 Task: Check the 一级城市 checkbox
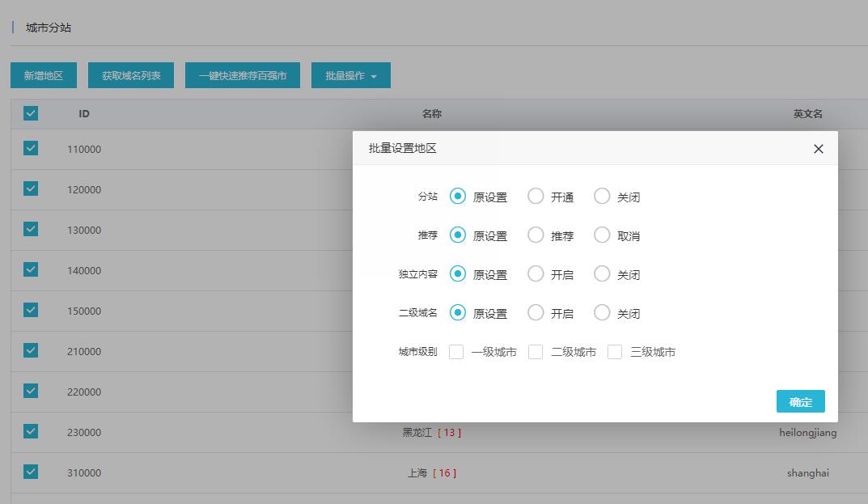(x=456, y=352)
